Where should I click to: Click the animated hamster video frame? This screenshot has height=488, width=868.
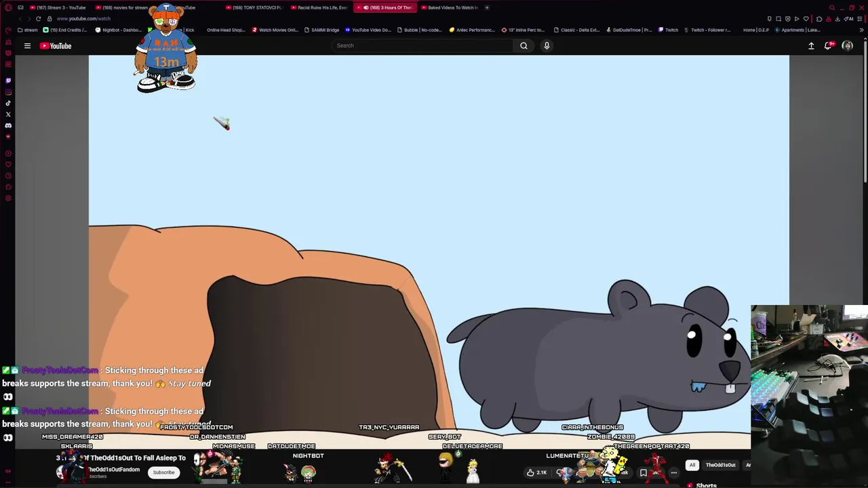coord(438,251)
